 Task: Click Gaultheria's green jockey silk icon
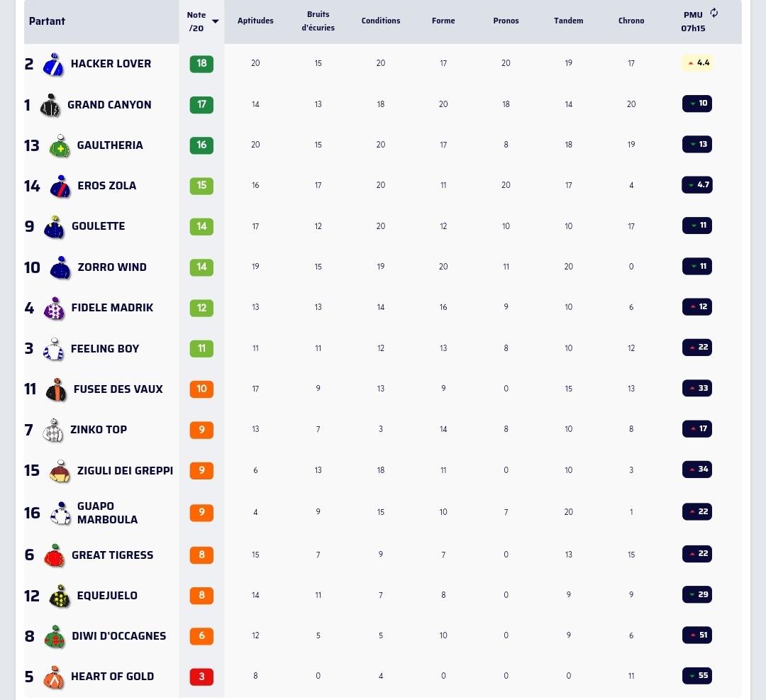point(60,145)
